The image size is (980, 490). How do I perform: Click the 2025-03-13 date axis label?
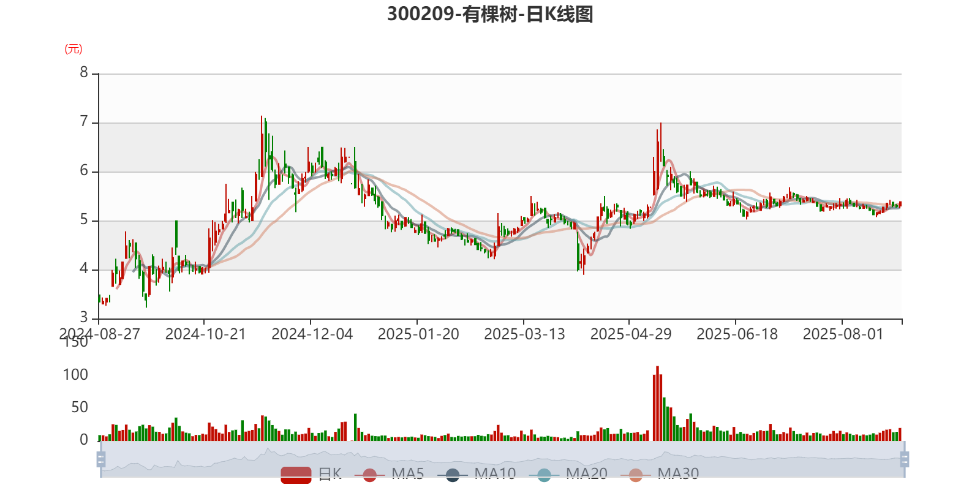[524, 334]
